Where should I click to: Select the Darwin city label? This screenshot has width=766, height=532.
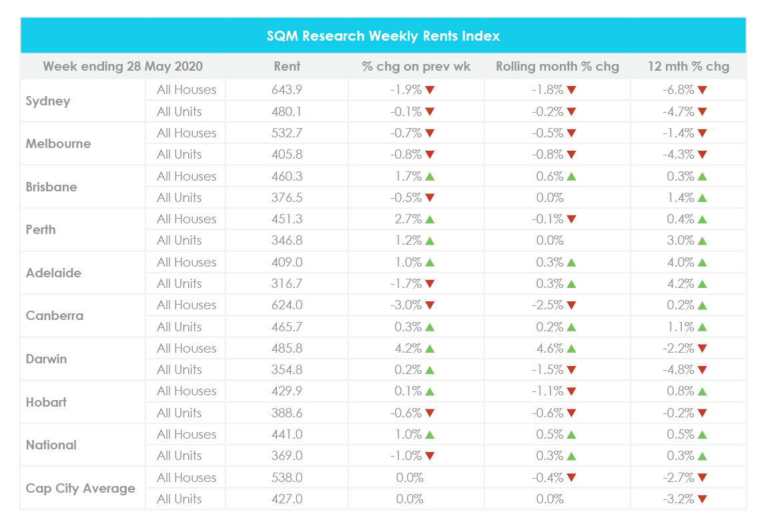46,359
